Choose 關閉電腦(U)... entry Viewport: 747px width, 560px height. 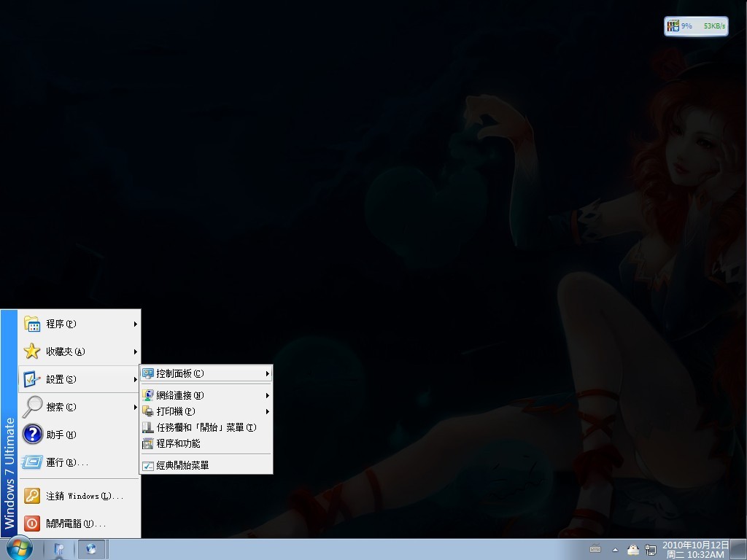[79, 524]
